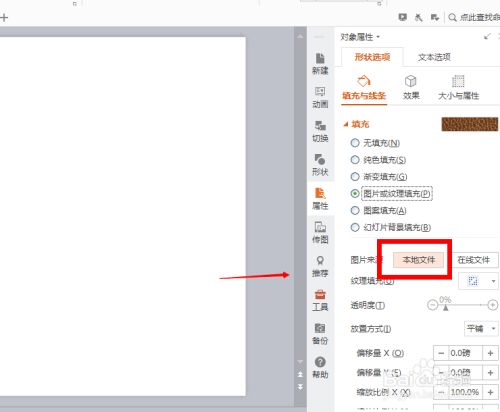Select 图案填充(A) pattern fill option
The image size is (500, 412).
pos(378,211)
